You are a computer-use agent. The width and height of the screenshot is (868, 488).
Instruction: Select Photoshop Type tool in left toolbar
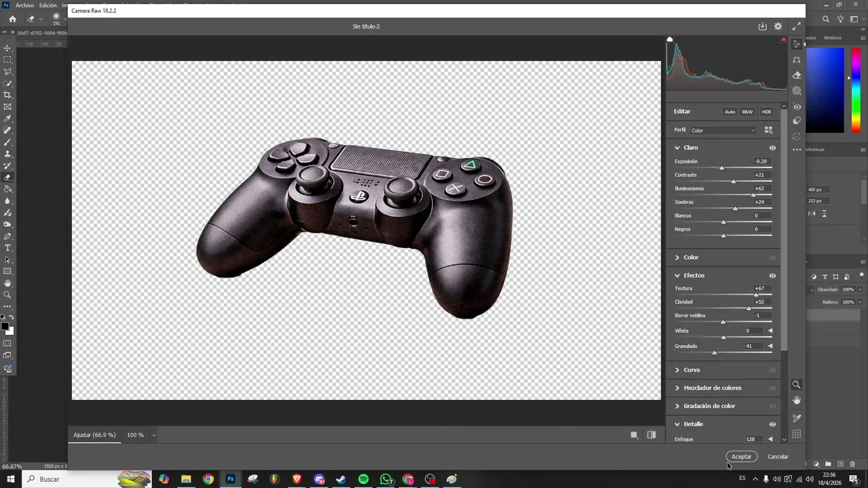coord(7,248)
